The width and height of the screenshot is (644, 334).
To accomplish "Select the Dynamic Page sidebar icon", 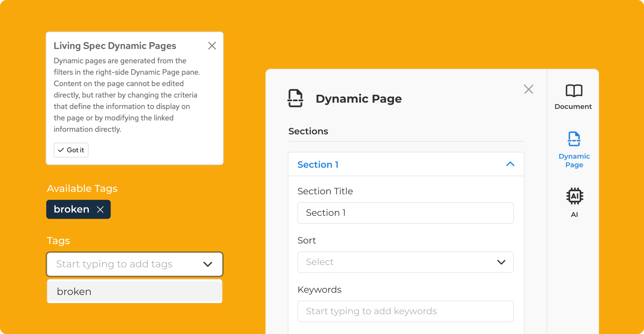I will click(574, 139).
